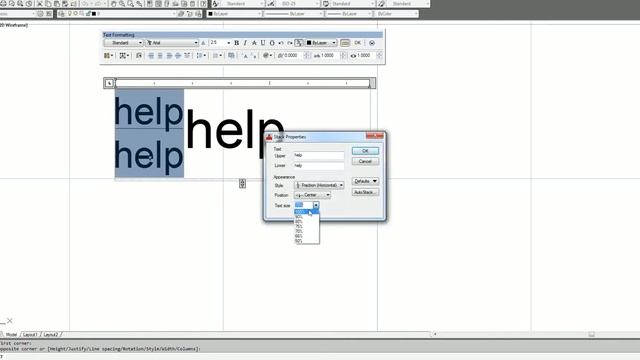Screen dimensions: 640x360
Task: Open the Arial font dropdown
Action: click(172, 43)
